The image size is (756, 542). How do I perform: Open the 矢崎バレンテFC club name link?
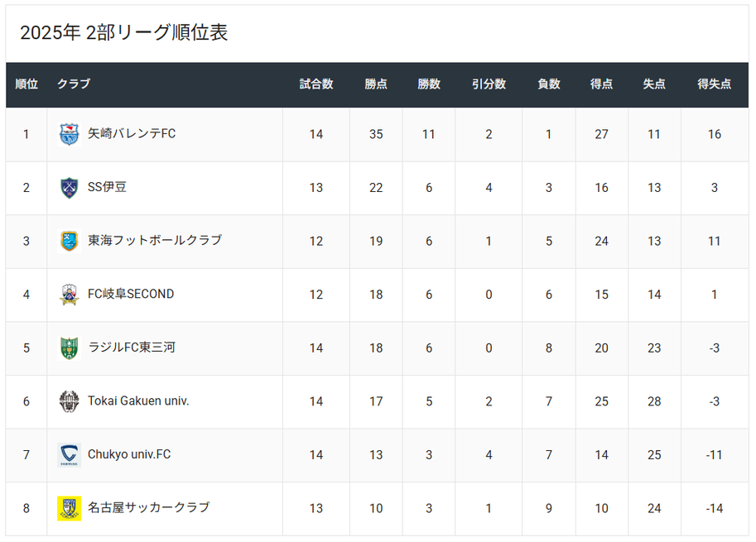coord(132,133)
